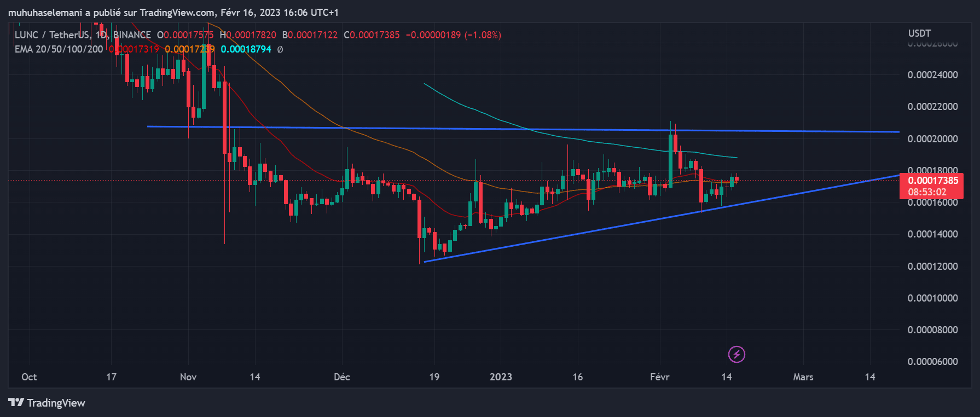The image size is (980, 417).
Task: Click the 2023 label on time axis
Action: pos(501,377)
